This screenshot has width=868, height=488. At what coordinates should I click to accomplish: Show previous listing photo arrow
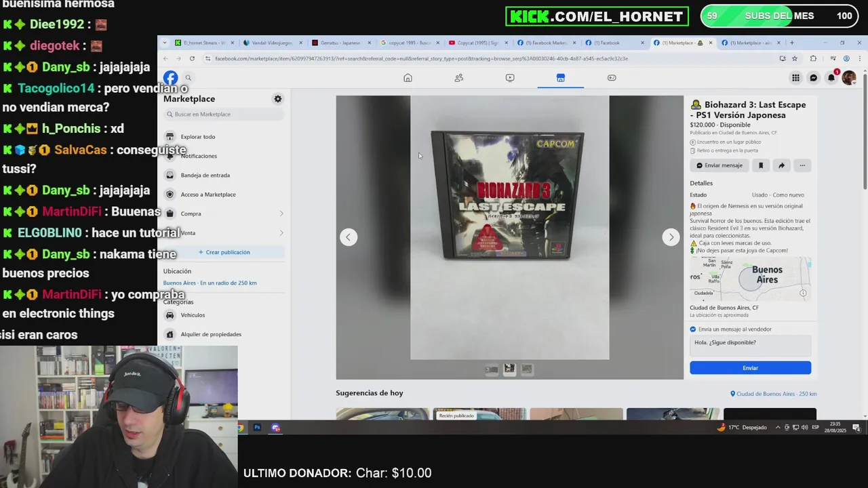pyautogui.click(x=349, y=237)
